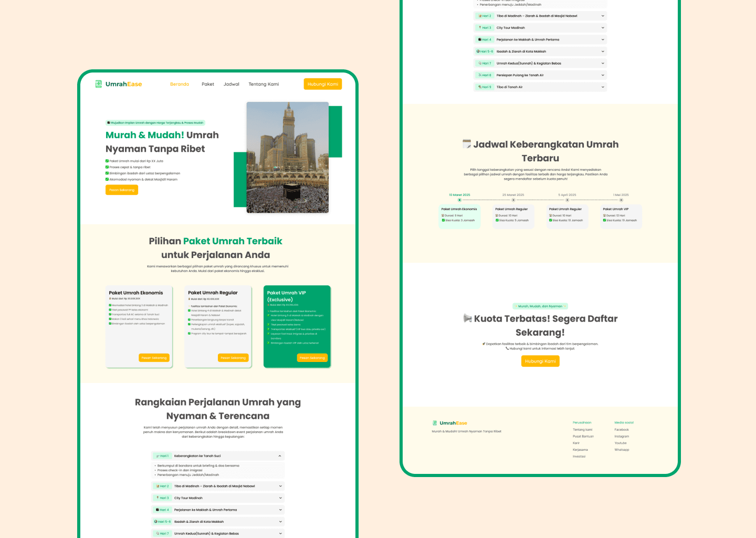Click the UmrahEase logo icon in the header
Image resolution: width=756 pixels, height=538 pixels.
click(x=98, y=84)
